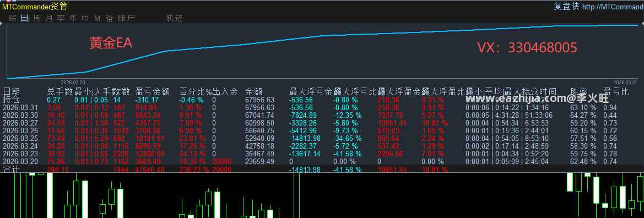This screenshot has height=218, width=644.
Task: Select the 日 daily tab
Action: click(25, 18)
